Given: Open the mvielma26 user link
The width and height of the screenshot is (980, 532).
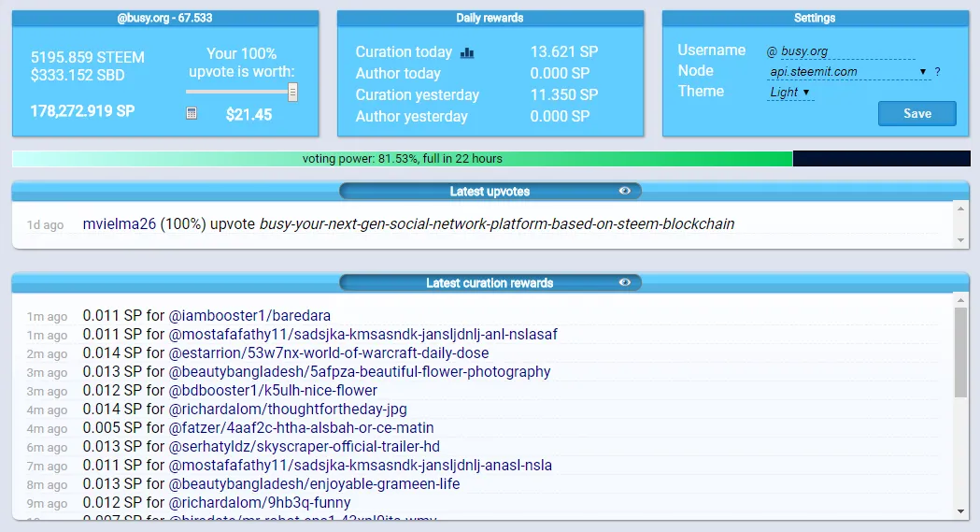Looking at the screenshot, I should [x=120, y=223].
